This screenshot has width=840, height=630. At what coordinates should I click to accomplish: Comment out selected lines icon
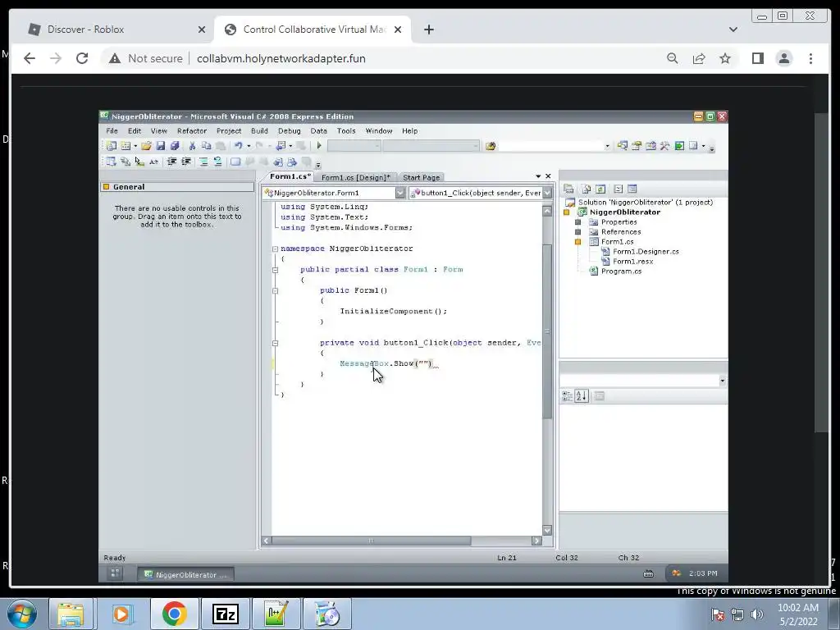click(203, 162)
